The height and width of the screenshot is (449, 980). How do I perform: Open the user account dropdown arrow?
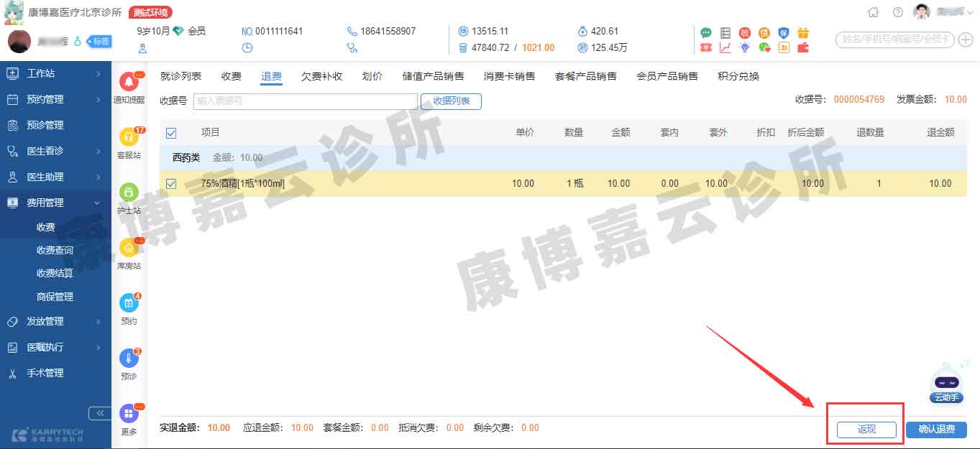point(971,12)
